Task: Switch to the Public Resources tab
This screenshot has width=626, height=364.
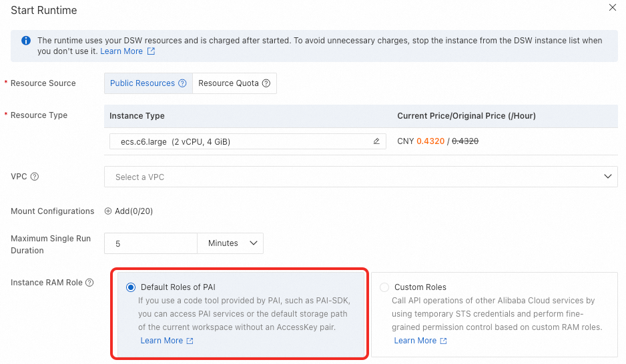Action: tap(142, 83)
